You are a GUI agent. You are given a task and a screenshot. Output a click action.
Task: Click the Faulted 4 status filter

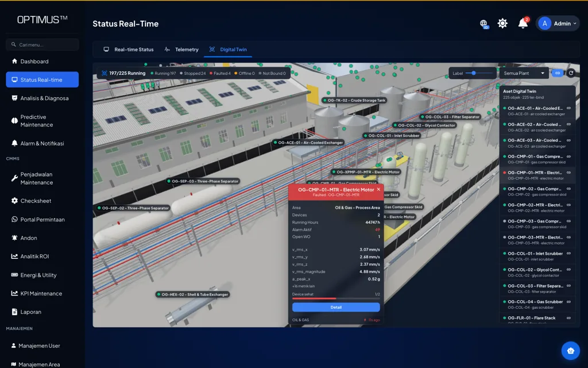[220, 73]
